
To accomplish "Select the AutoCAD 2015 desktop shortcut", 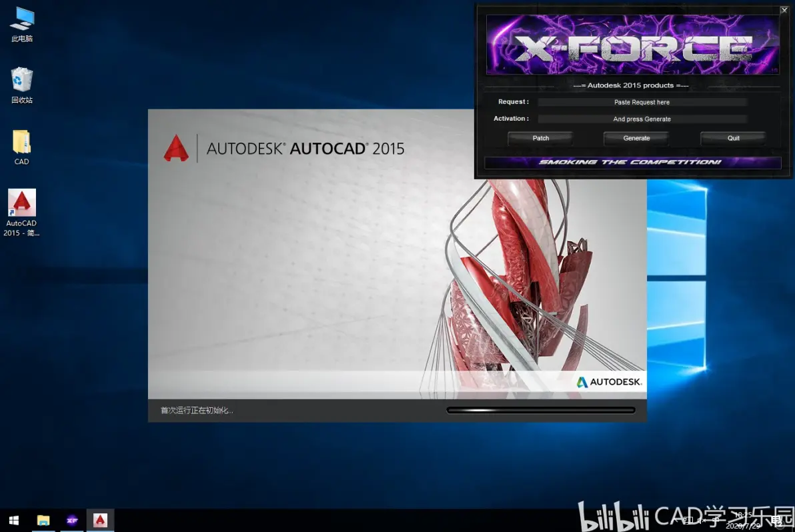I will [x=21, y=212].
